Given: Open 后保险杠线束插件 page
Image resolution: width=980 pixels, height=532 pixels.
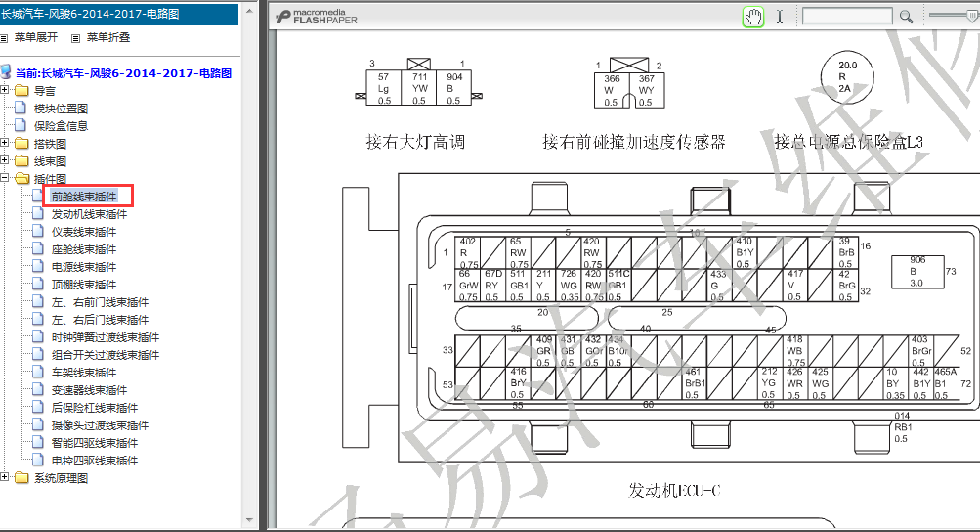Looking at the screenshot, I should point(95,408).
